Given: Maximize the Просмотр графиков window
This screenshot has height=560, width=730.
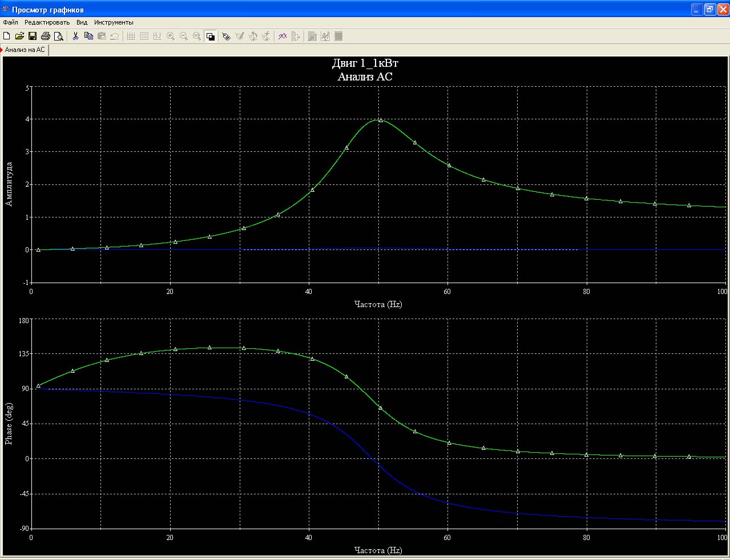Looking at the screenshot, I should pos(709,9).
